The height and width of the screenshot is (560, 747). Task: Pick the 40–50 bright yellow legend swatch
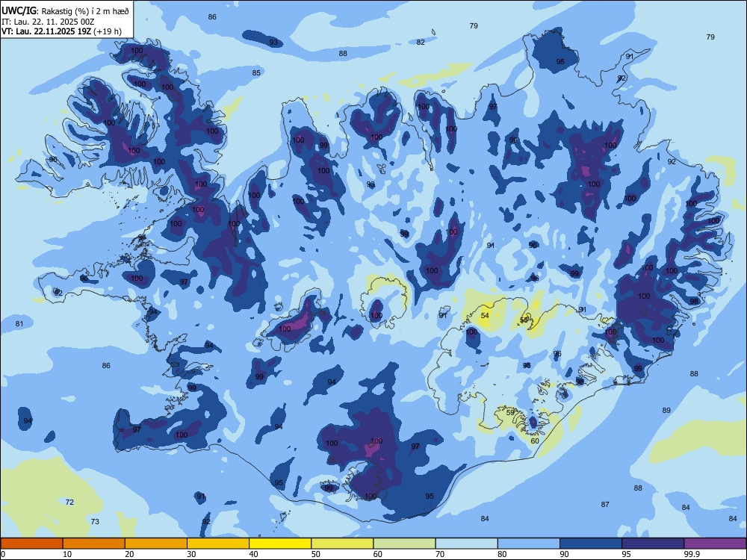[280, 544]
